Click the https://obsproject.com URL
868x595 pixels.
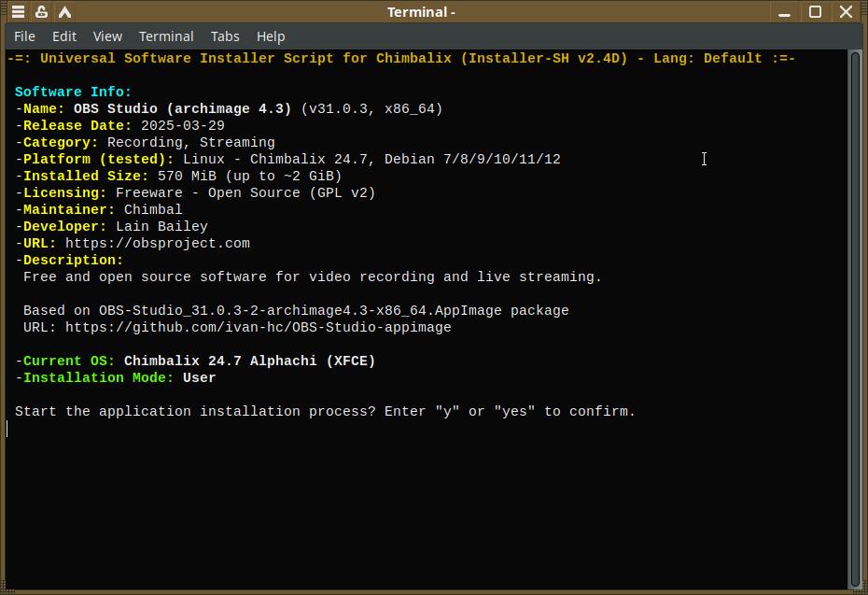(x=157, y=244)
